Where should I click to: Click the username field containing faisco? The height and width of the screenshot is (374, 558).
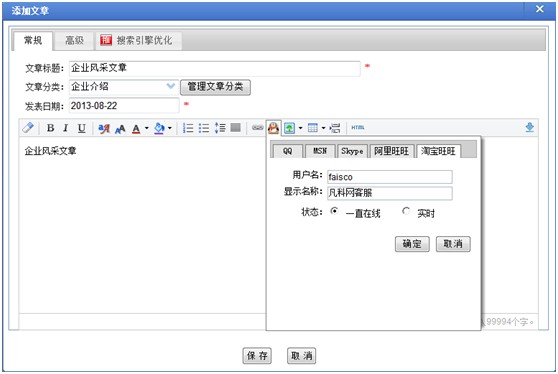coord(390,177)
